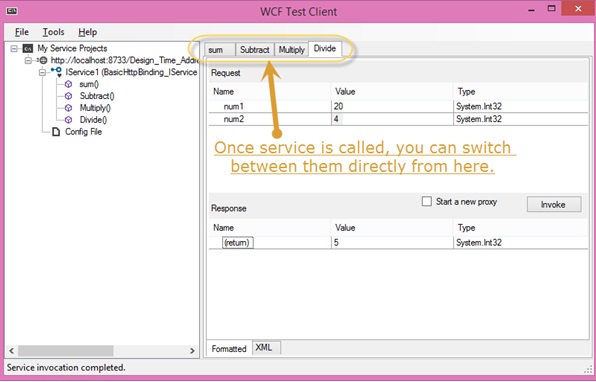Click the IService1 contract icon

pos(56,71)
